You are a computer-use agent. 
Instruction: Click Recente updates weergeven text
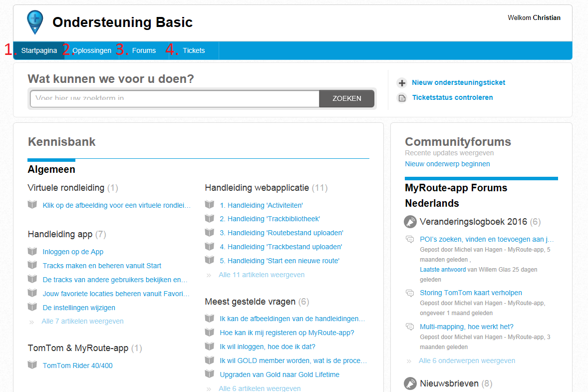[x=449, y=153]
